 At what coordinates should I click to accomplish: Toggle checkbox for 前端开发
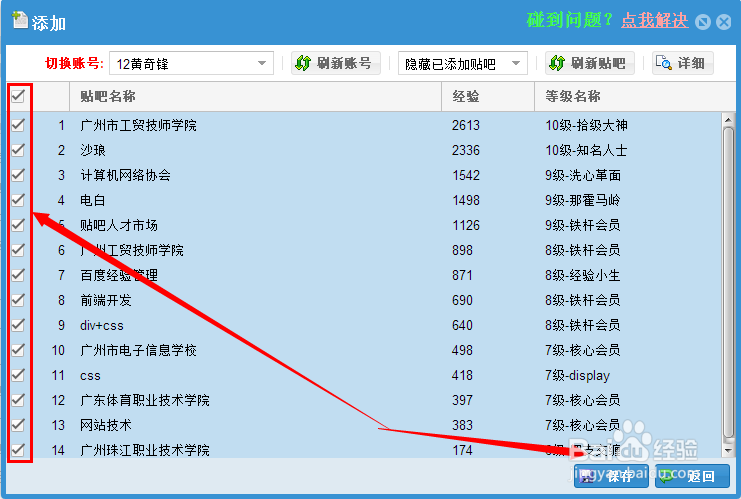(x=18, y=300)
